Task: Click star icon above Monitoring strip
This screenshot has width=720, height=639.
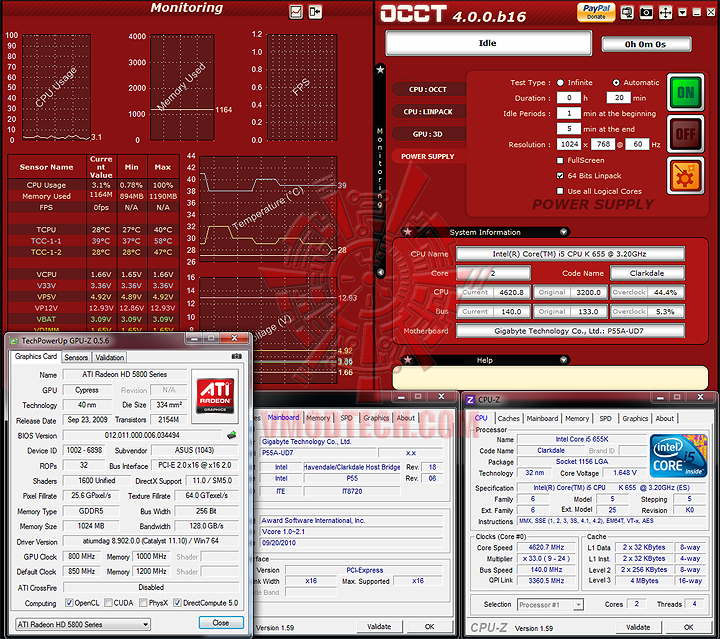Action: [380, 70]
